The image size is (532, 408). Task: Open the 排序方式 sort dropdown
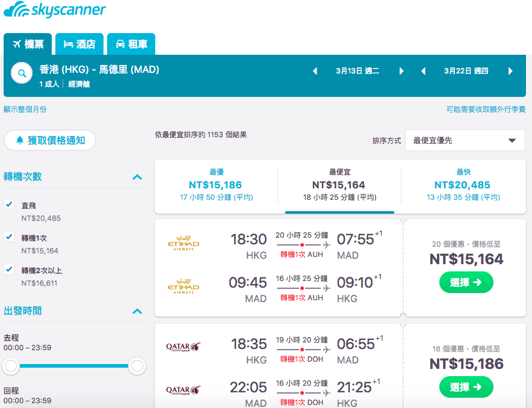465,140
